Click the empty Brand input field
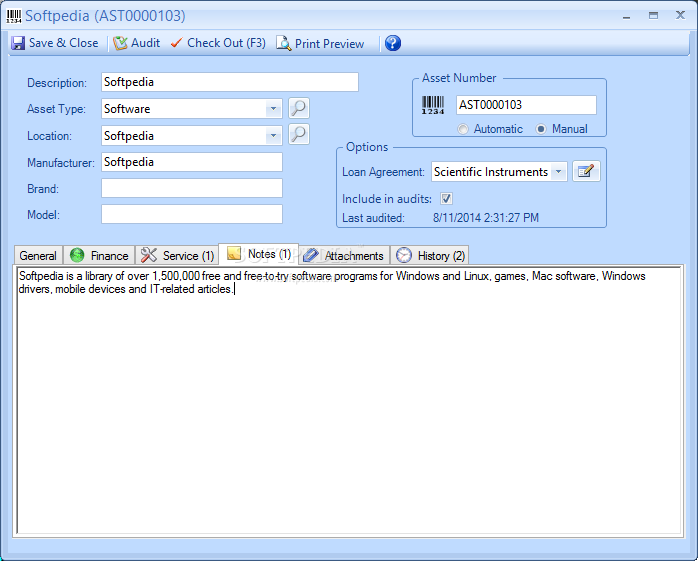The image size is (698, 561). [x=192, y=188]
